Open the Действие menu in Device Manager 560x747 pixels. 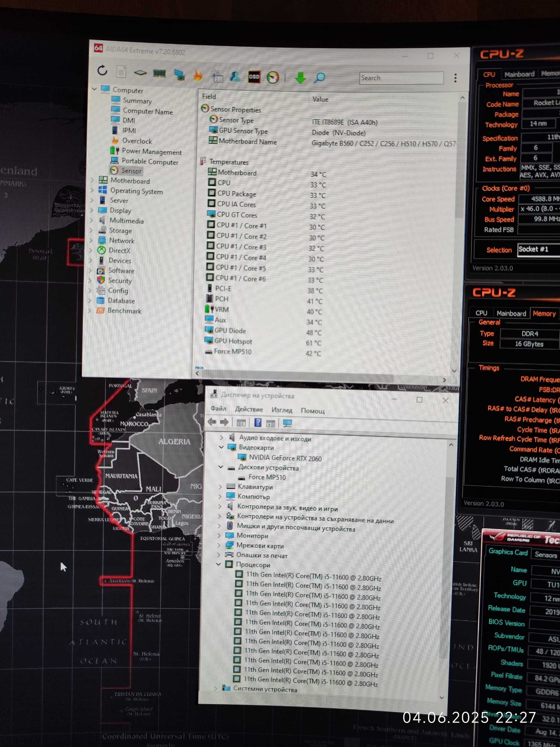tap(249, 409)
